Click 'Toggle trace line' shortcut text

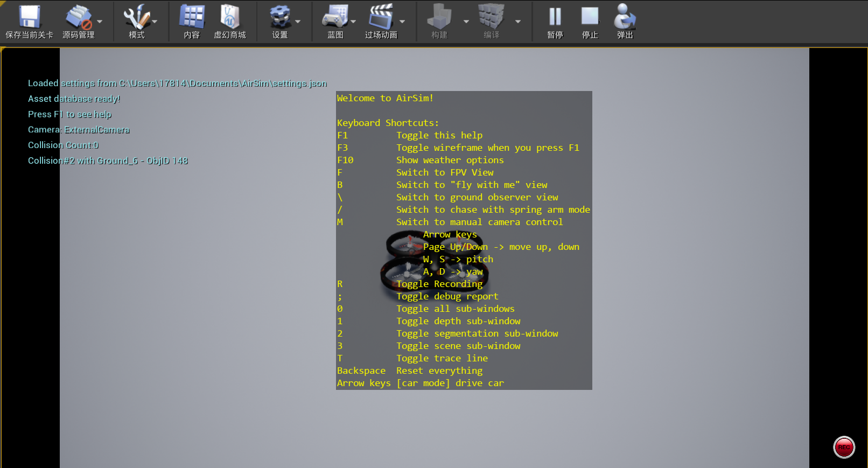(x=442, y=358)
